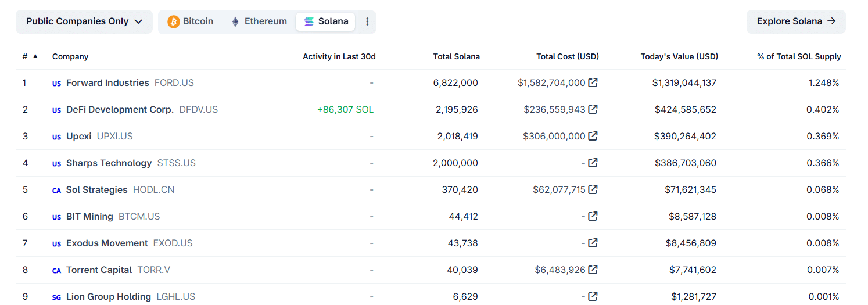Open the three-dot more coins menu
Viewport: 868px width, 305px height.
[x=367, y=21]
